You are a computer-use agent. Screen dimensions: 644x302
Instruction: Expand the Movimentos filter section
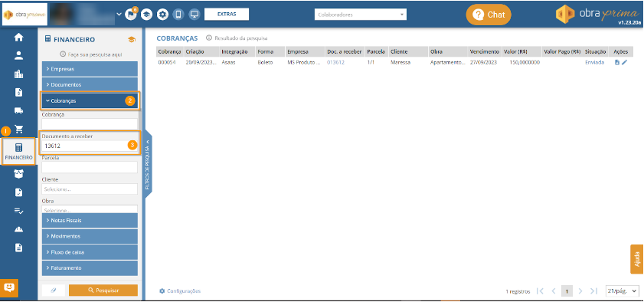90,236
